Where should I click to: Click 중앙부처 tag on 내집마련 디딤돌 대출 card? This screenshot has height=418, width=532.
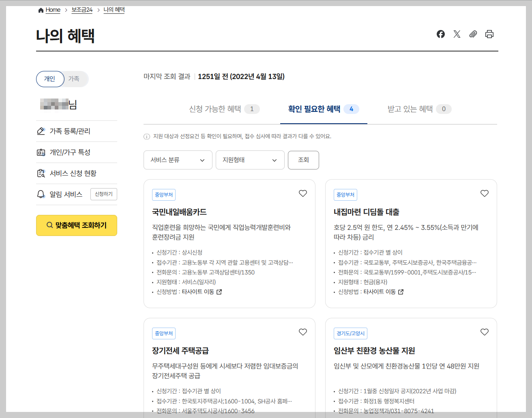coord(345,195)
